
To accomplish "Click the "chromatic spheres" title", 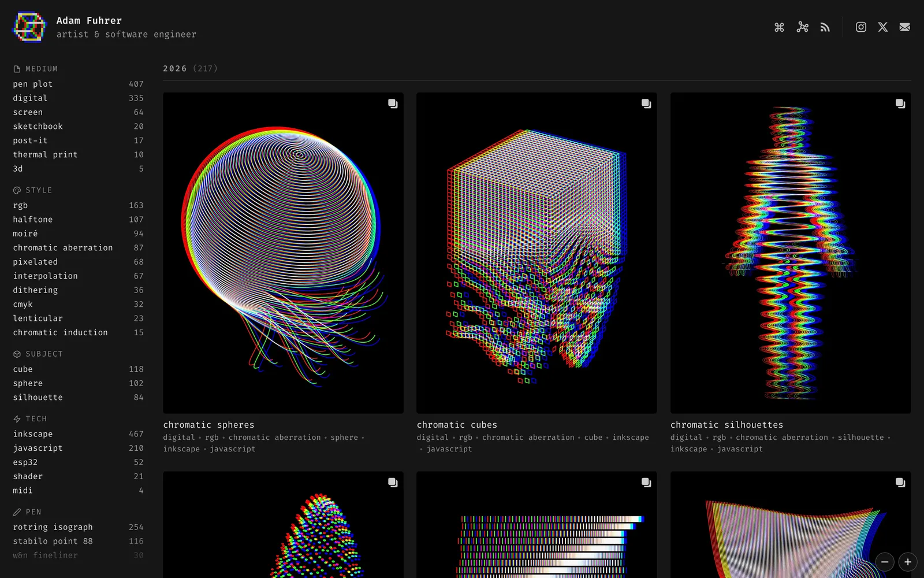I will coord(208,425).
